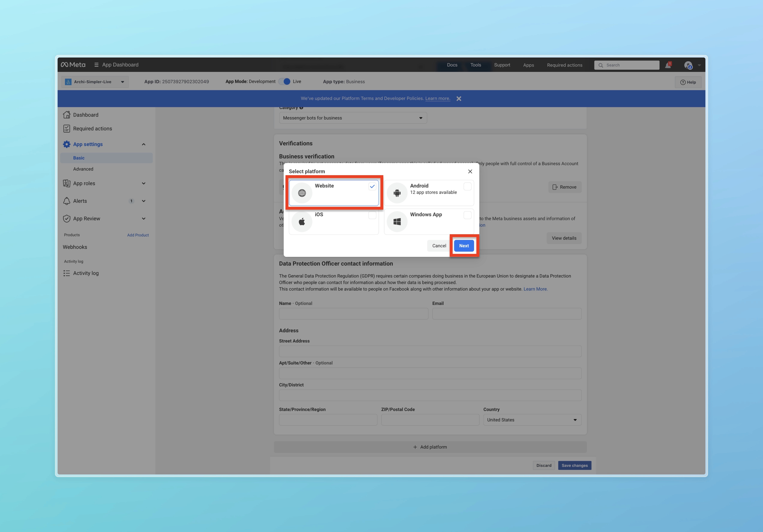Click the Windows App logo icon
763x532 pixels.
pyautogui.click(x=397, y=221)
